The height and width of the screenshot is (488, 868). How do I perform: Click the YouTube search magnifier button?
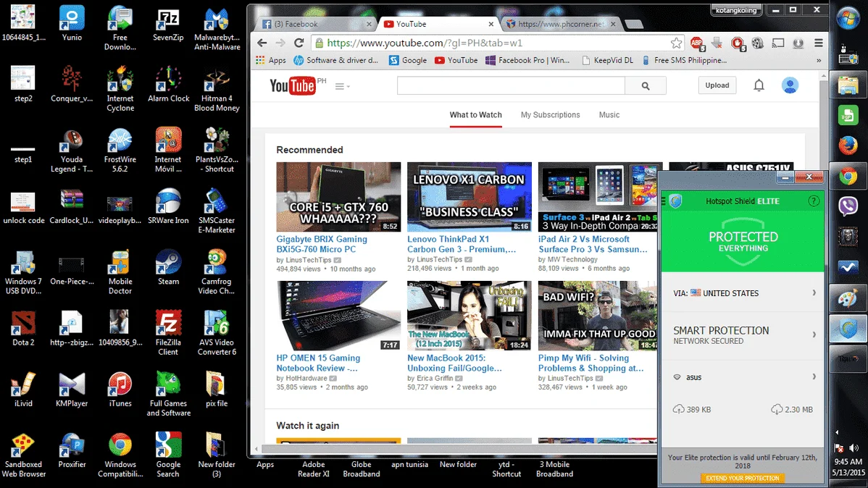coord(646,85)
